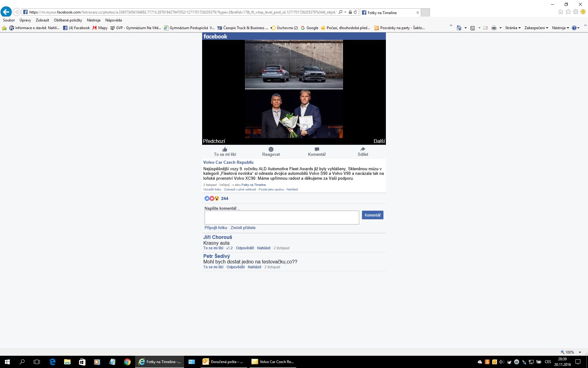Click the blue Komentář submit button

click(x=372, y=215)
